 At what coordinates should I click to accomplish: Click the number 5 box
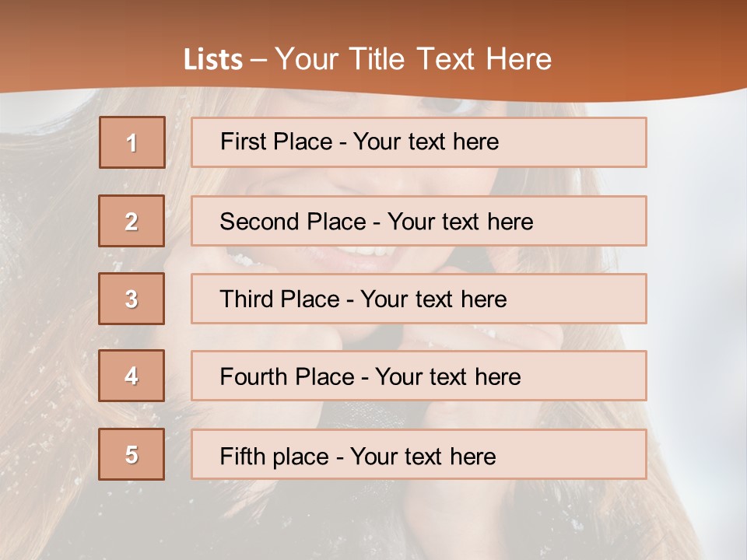(x=132, y=454)
